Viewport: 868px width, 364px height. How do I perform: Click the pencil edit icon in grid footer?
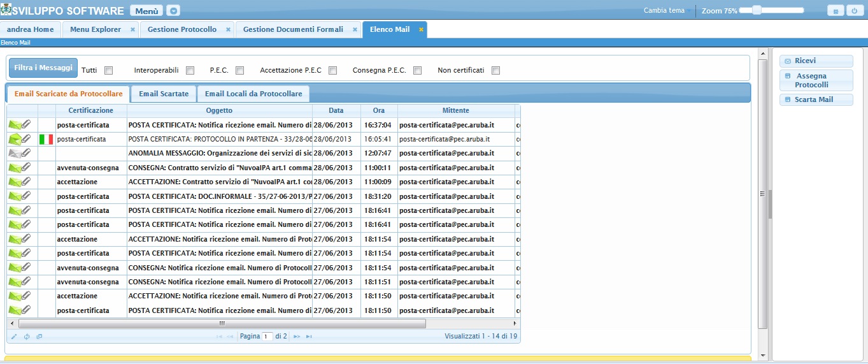pos(15,337)
